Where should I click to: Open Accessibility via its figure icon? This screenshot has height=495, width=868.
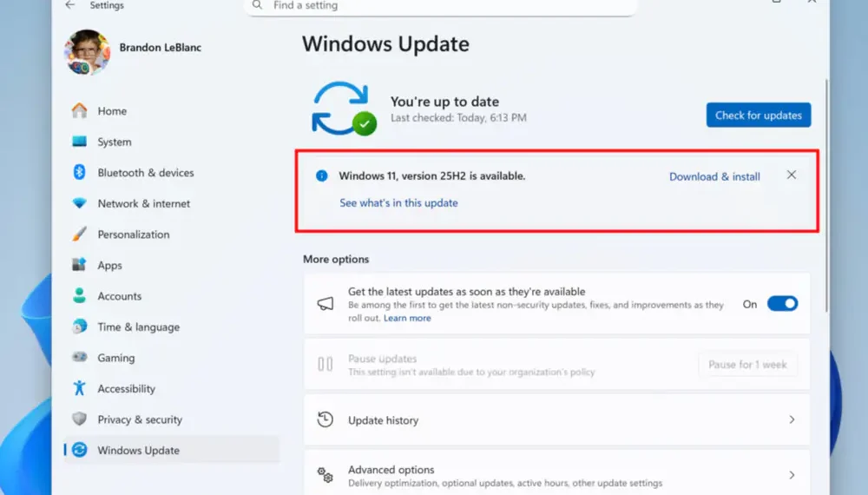tap(80, 388)
